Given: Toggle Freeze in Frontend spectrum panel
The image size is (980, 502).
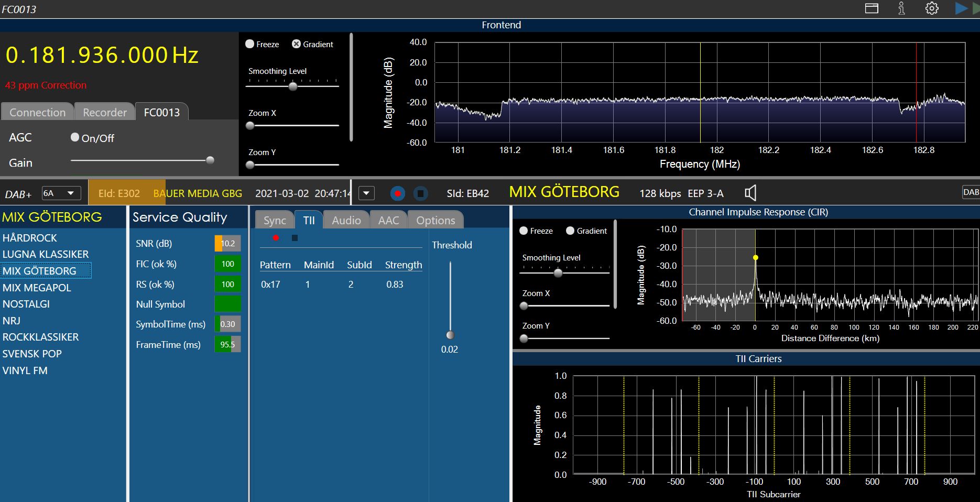Looking at the screenshot, I should click(x=262, y=44).
